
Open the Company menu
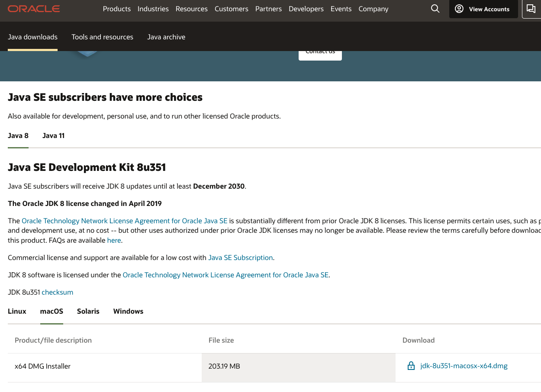click(374, 9)
